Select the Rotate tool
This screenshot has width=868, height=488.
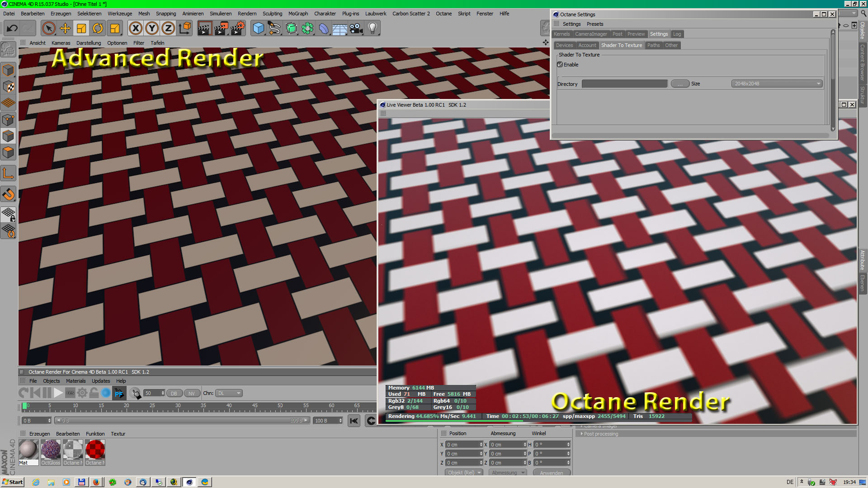point(98,28)
